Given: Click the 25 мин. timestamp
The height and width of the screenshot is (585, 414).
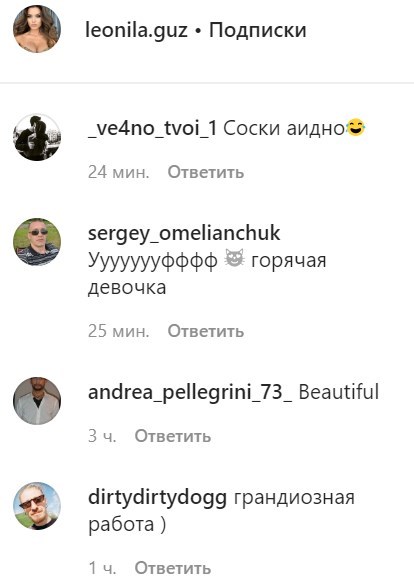Looking at the screenshot, I should click(x=119, y=331).
